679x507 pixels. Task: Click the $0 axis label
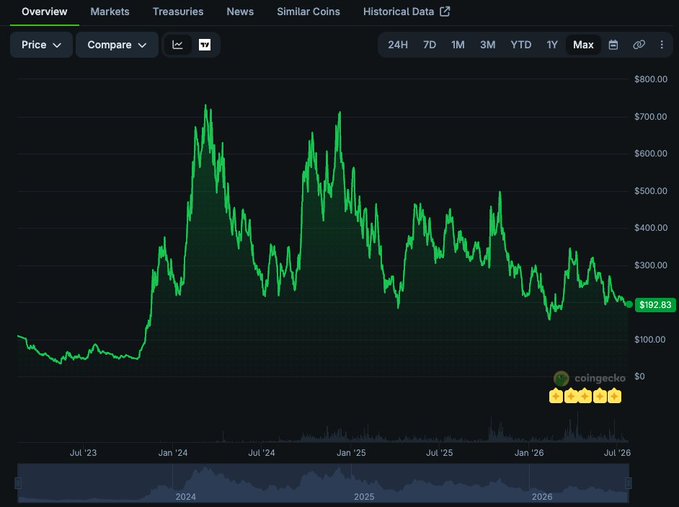tap(640, 376)
